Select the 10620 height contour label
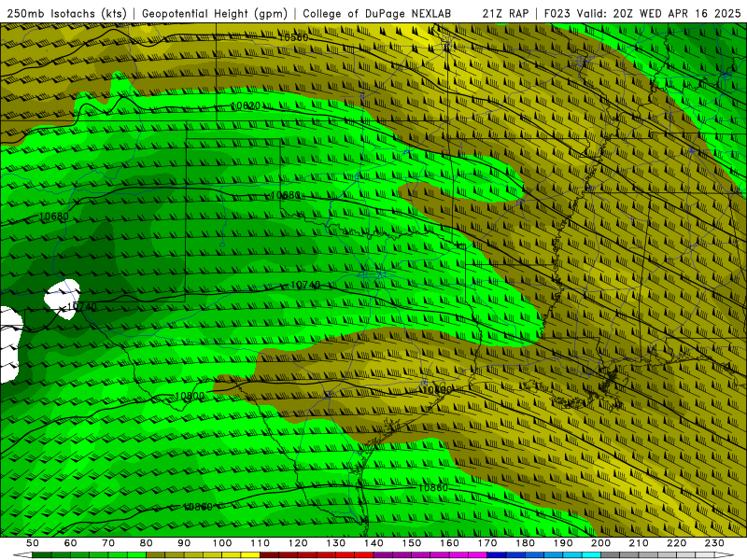This screenshot has width=747, height=560. click(246, 105)
